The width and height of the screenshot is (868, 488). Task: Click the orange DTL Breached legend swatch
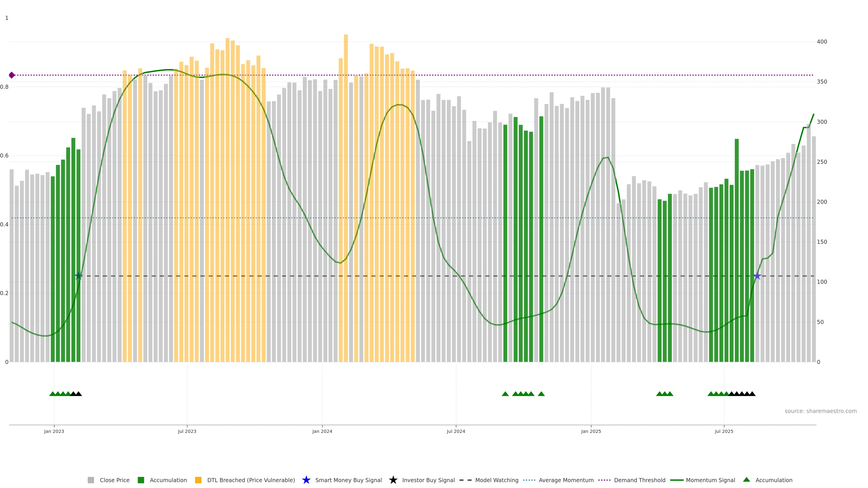pos(198,480)
